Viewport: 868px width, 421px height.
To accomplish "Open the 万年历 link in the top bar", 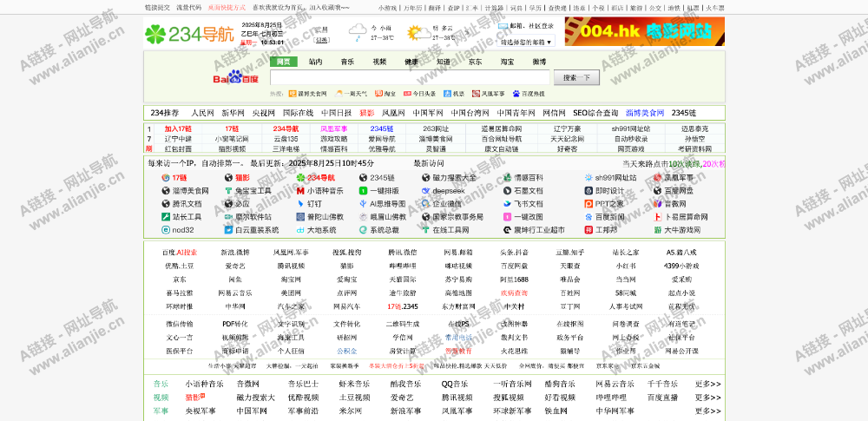I will coord(412,8).
